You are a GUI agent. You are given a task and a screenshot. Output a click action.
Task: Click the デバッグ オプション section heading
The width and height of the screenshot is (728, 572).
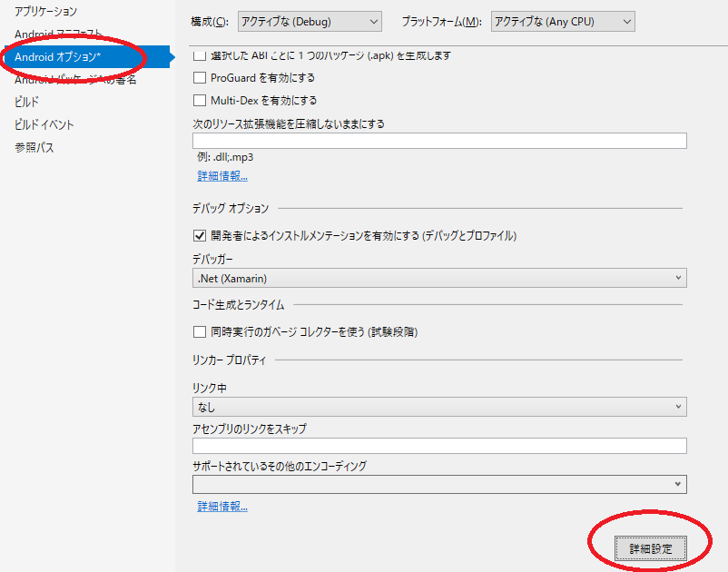point(231,209)
